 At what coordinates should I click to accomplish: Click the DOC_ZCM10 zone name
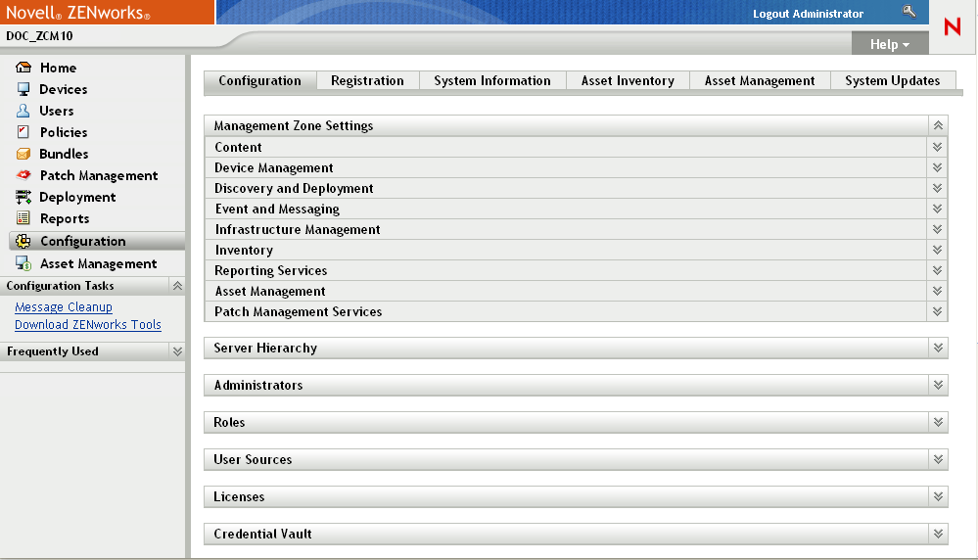pos(39,35)
